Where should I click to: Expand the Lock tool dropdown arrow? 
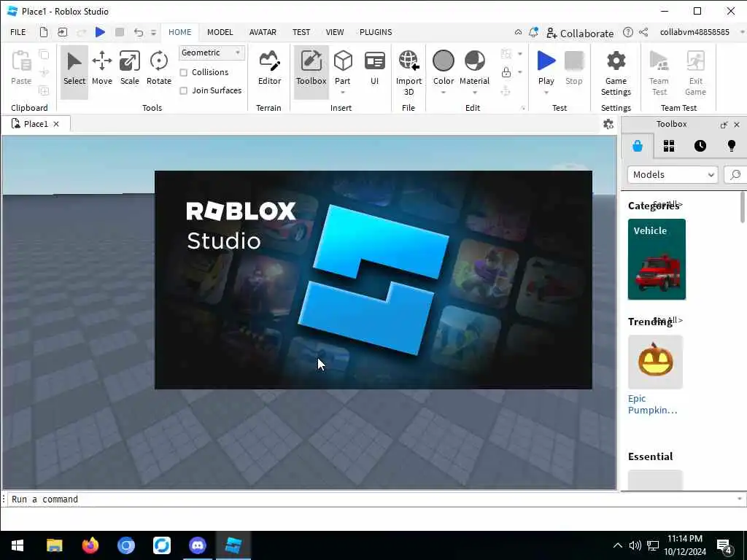coord(519,72)
